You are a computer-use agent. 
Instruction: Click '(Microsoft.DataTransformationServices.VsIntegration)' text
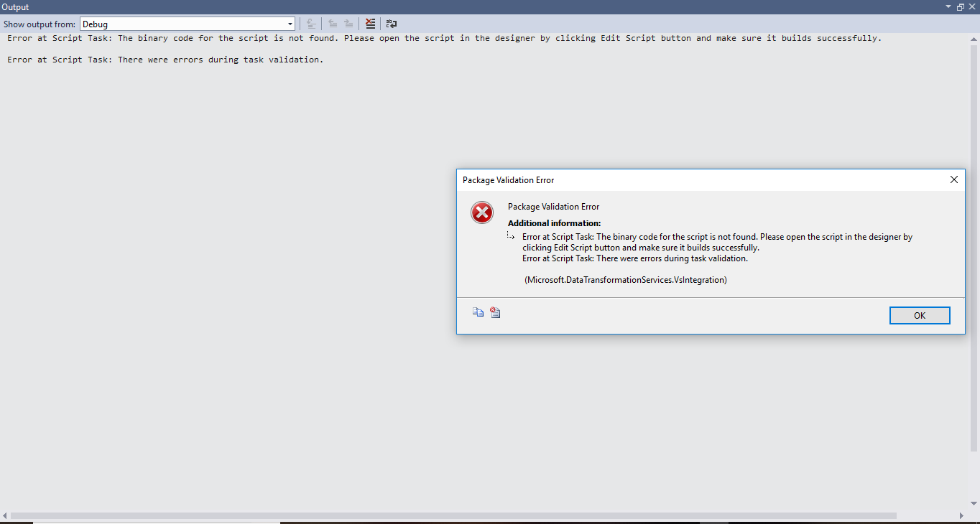click(x=626, y=280)
